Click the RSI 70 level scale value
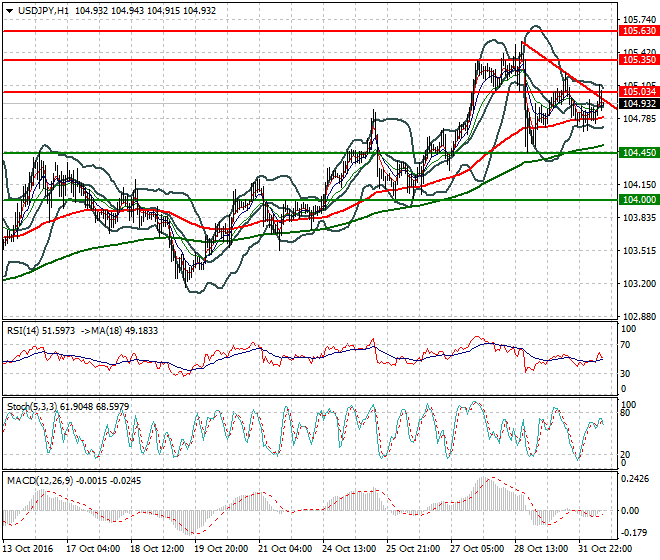This screenshot has height=560, width=660. coord(625,345)
